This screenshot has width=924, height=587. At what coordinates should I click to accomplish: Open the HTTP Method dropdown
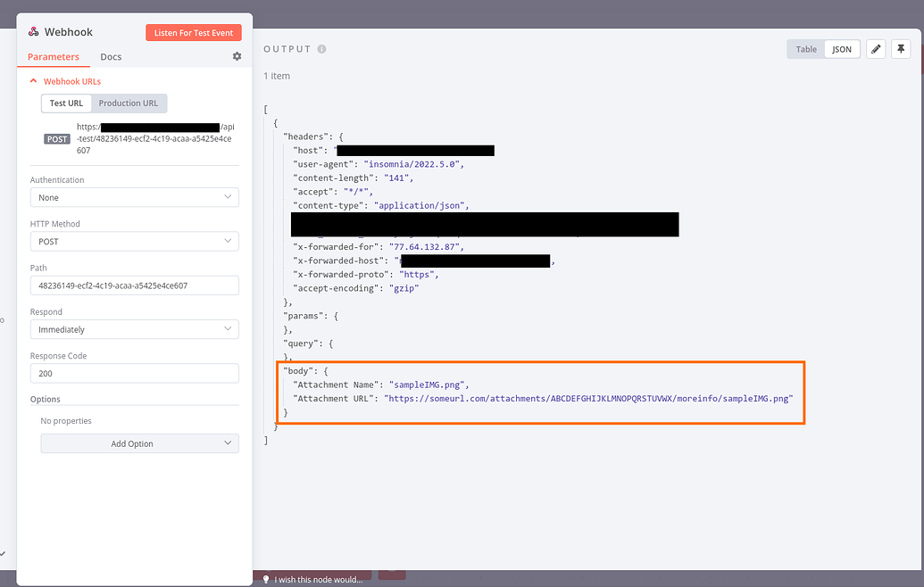click(135, 241)
